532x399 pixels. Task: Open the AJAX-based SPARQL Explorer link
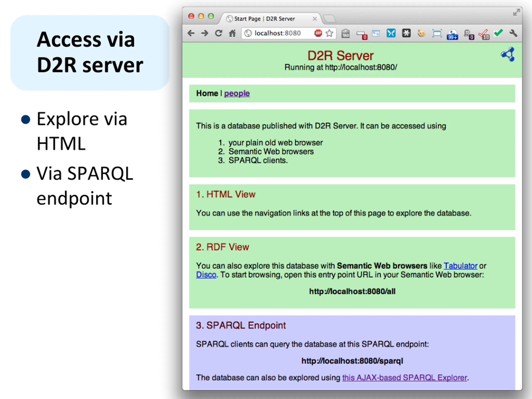(405, 378)
